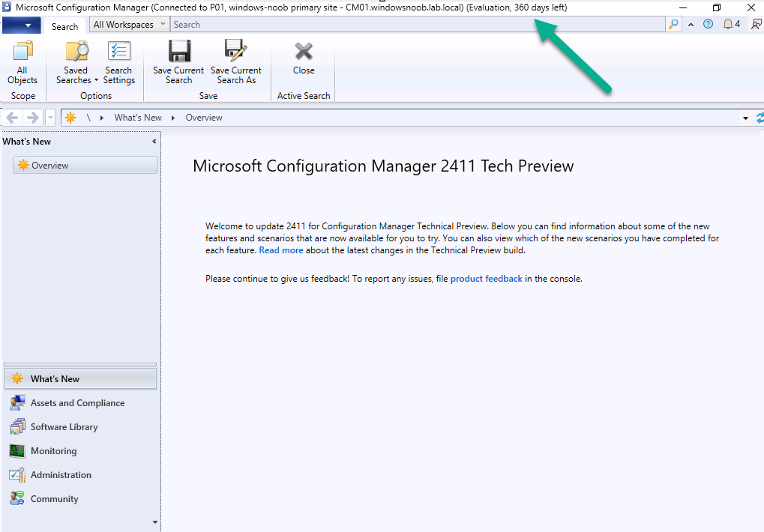Follow the Read more link

(281, 250)
